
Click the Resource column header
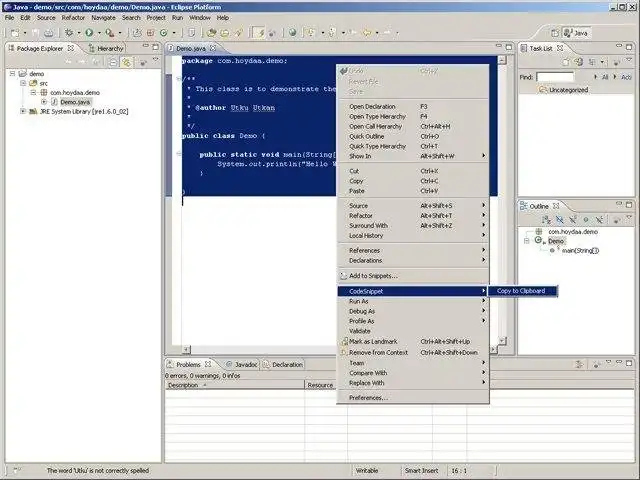(x=320, y=385)
